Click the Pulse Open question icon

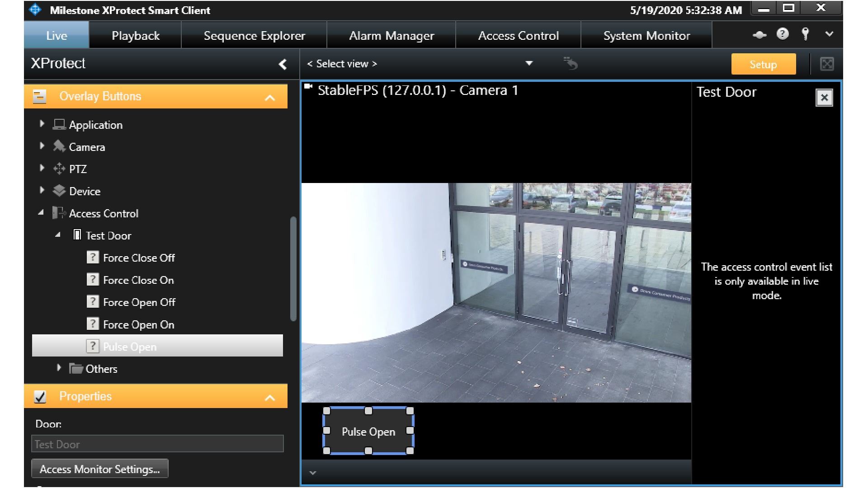[93, 346]
